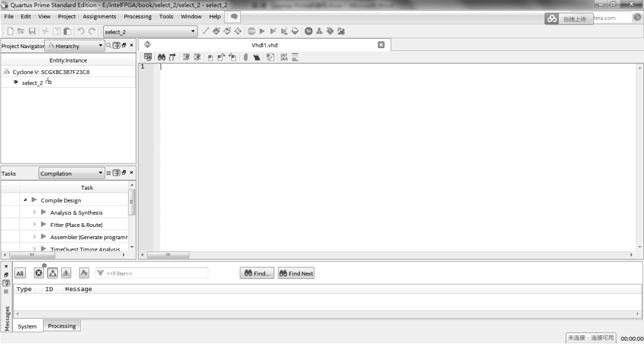This screenshot has height=344, width=644.
Task: Click the Find... button in Messages
Action: [257, 273]
